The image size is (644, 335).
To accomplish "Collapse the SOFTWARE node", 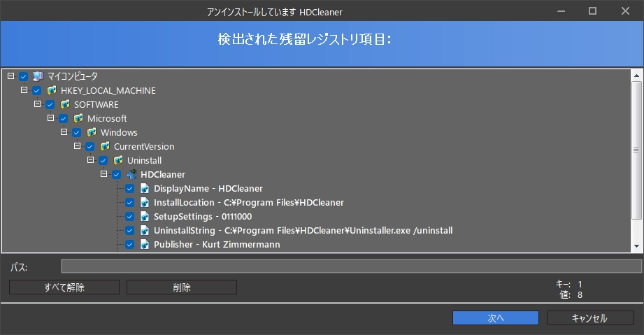I will pyautogui.click(x=37, y=104).
